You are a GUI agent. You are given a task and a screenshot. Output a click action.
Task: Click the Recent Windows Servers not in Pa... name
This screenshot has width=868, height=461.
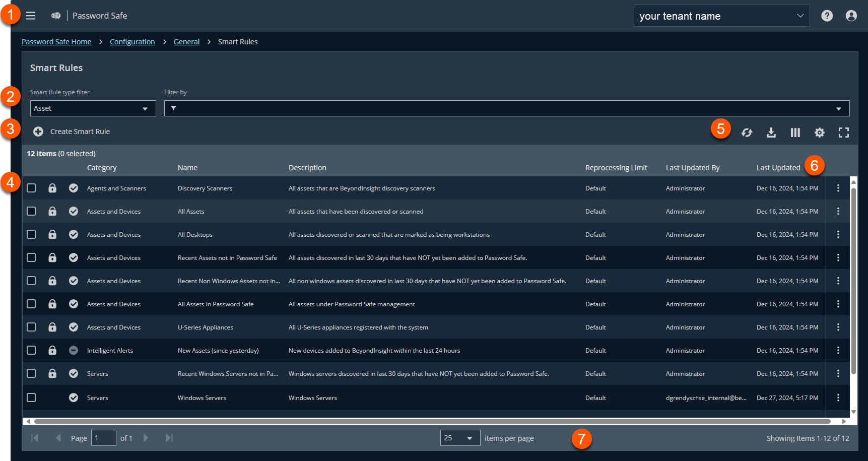point(228,373)
